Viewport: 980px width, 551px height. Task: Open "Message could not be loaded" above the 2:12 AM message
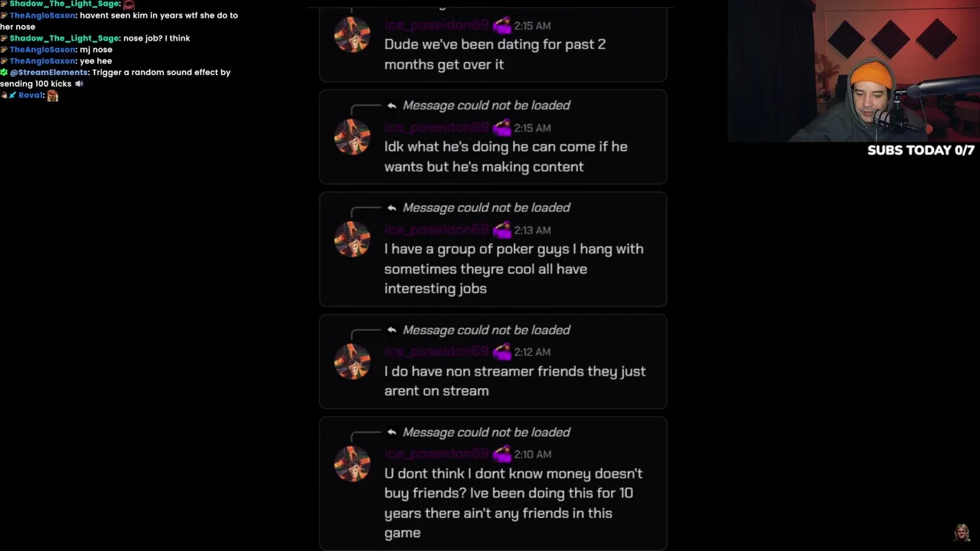486,331
